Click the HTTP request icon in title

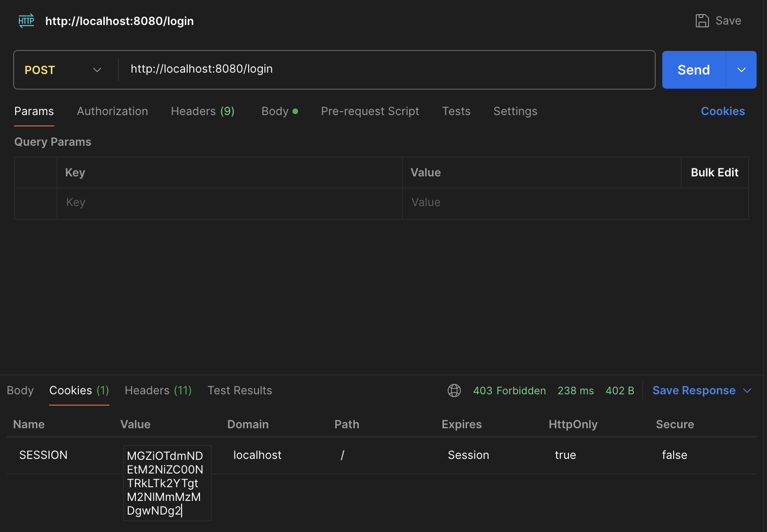26,21
